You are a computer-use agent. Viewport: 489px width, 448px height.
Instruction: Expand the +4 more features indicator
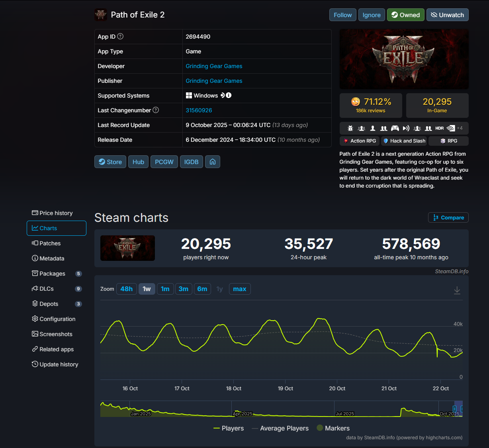click(460, 128)
